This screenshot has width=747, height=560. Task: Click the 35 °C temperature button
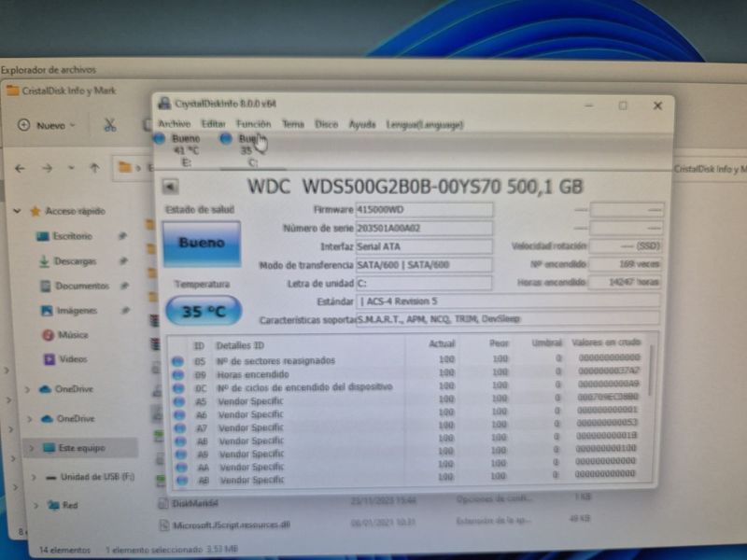[204, 311]
